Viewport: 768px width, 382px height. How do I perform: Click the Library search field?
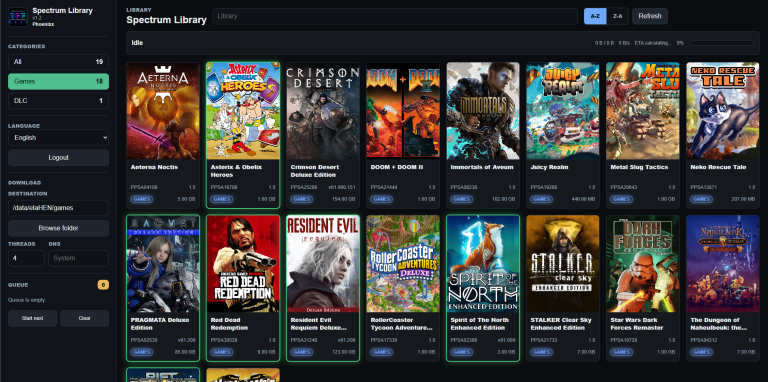click(395, 16)
